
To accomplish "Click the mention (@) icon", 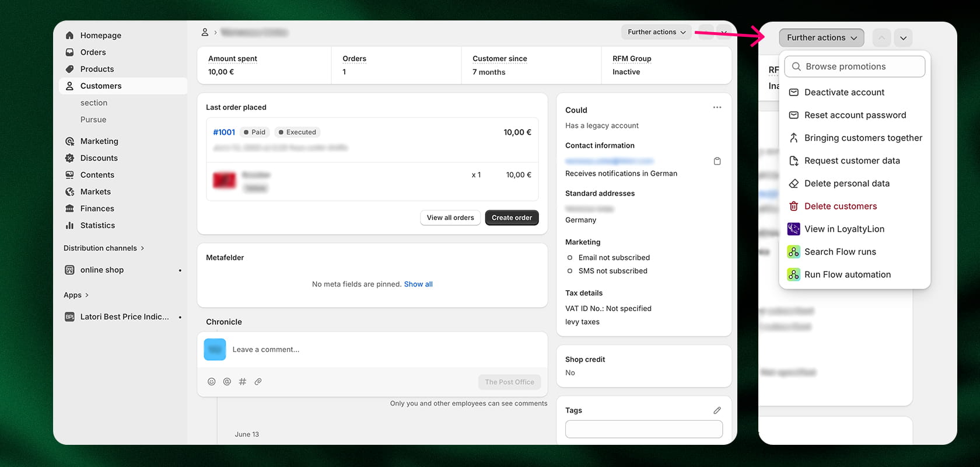I will (227, 382).
